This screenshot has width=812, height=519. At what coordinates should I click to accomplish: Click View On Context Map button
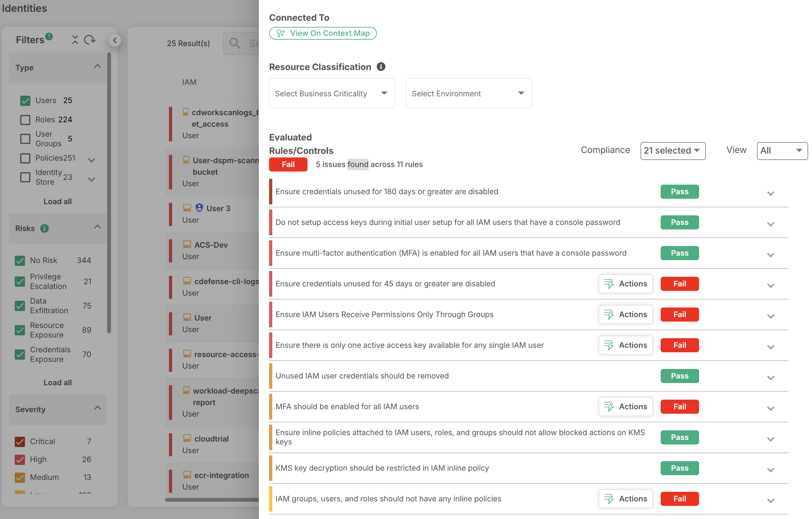pos(323,33)
